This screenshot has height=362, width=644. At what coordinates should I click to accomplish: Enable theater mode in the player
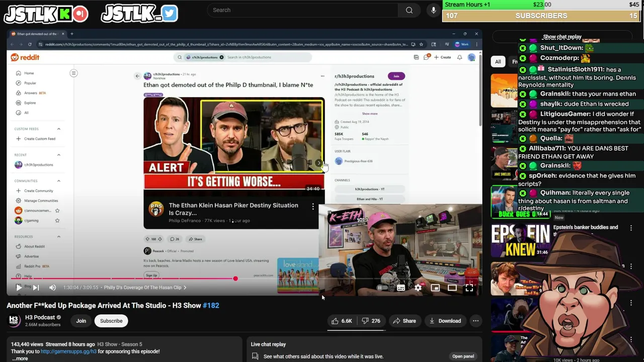(452, 288)
